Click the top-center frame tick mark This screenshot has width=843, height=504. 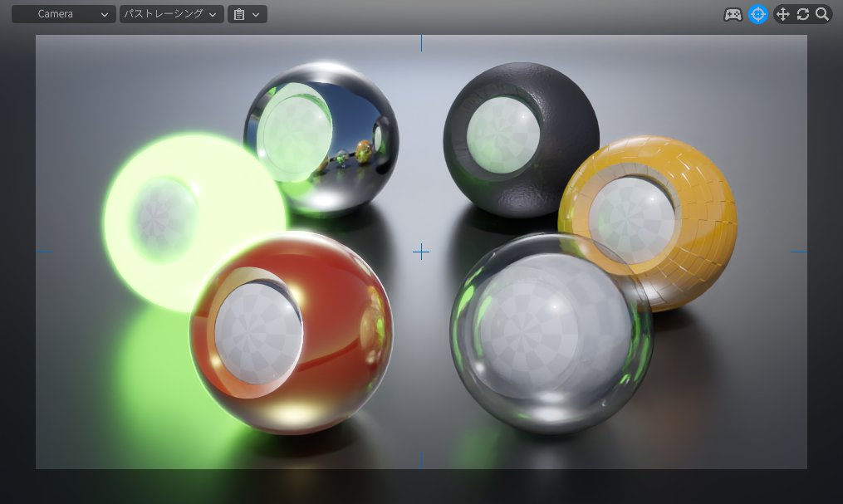tap(421, 42)
